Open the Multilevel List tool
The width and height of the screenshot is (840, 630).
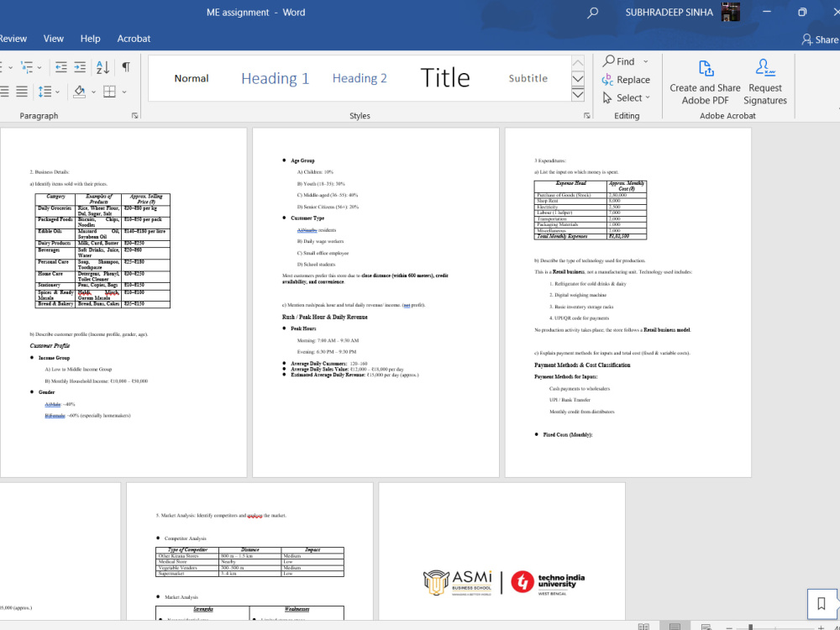[x=26, y=67]
